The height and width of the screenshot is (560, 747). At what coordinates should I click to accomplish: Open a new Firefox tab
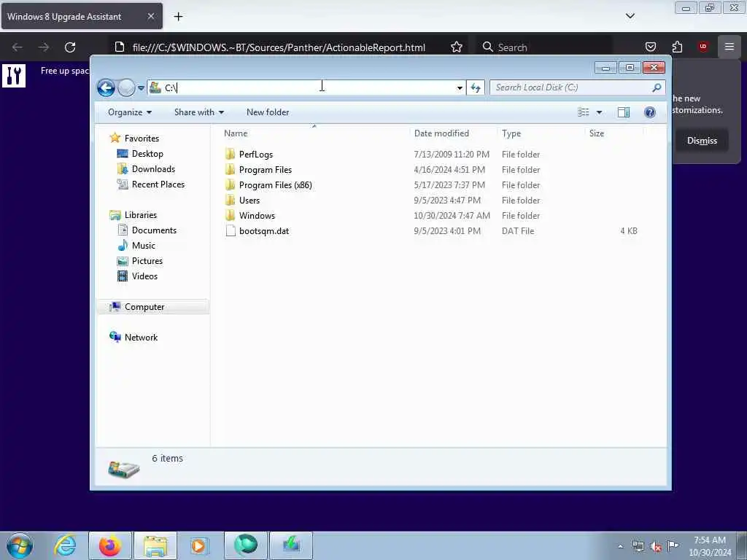tap(178, 17)
